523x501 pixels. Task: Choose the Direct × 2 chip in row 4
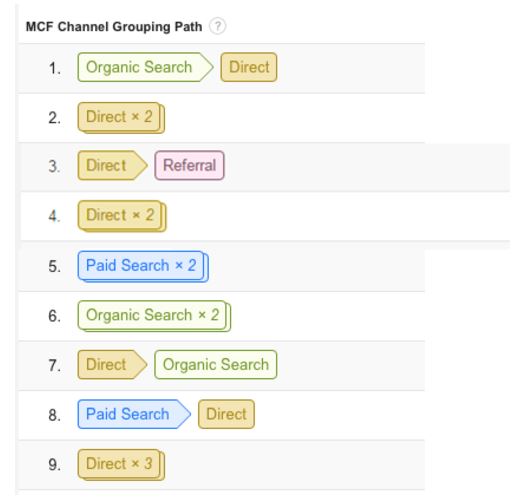pos(122,216)
